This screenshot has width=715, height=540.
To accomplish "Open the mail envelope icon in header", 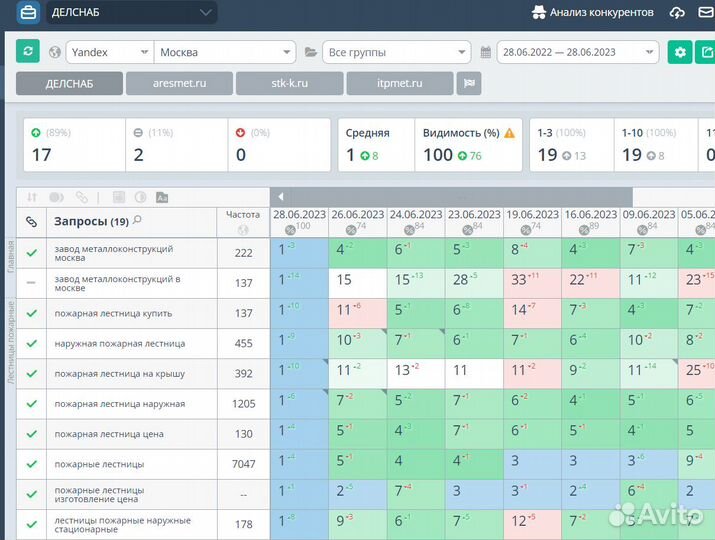I will point(706,13).
